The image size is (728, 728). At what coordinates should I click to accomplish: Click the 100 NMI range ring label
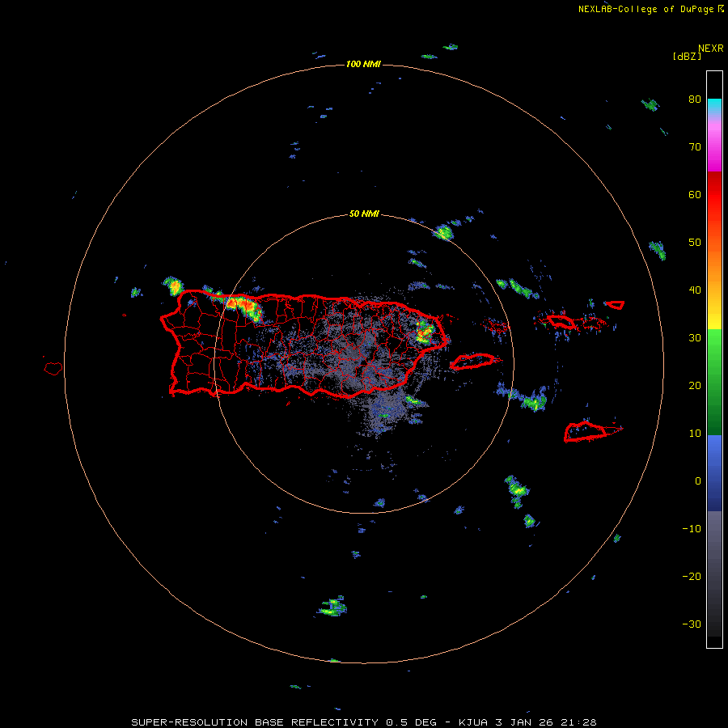tap(363, 64)
